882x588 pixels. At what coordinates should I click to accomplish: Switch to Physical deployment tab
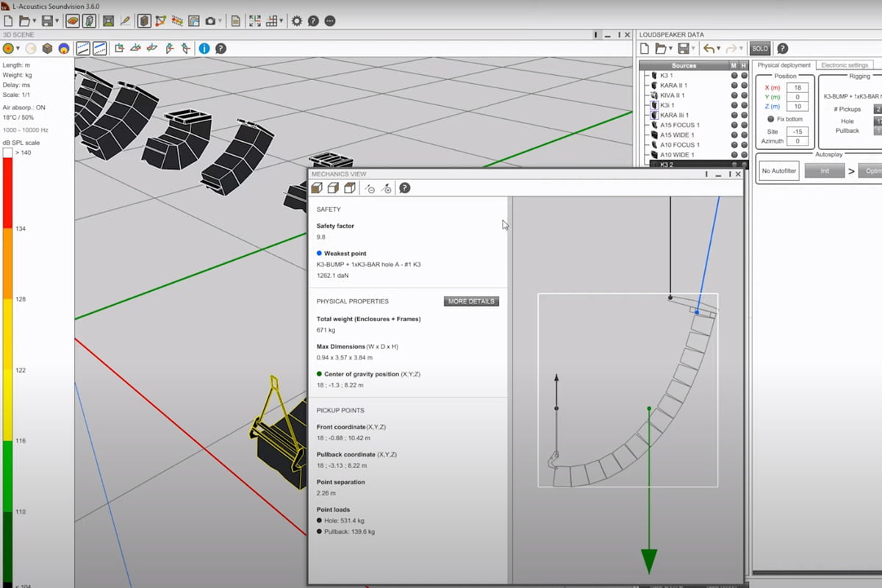(784, 65)
